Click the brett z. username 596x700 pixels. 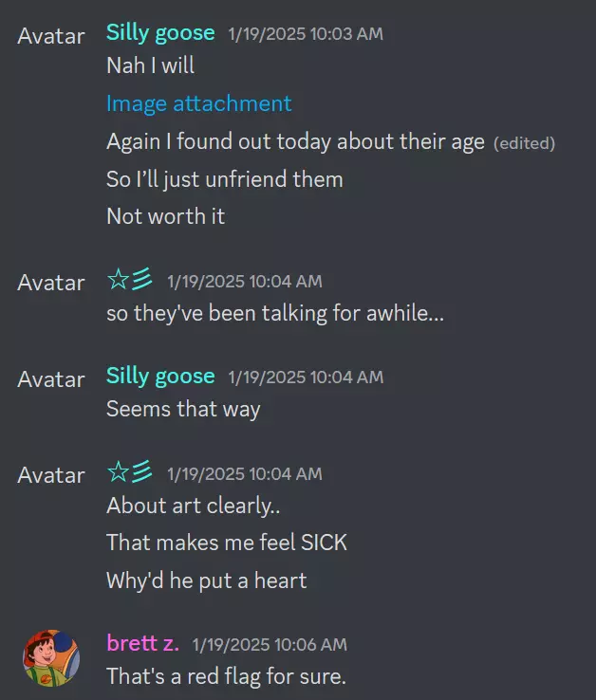141,642
